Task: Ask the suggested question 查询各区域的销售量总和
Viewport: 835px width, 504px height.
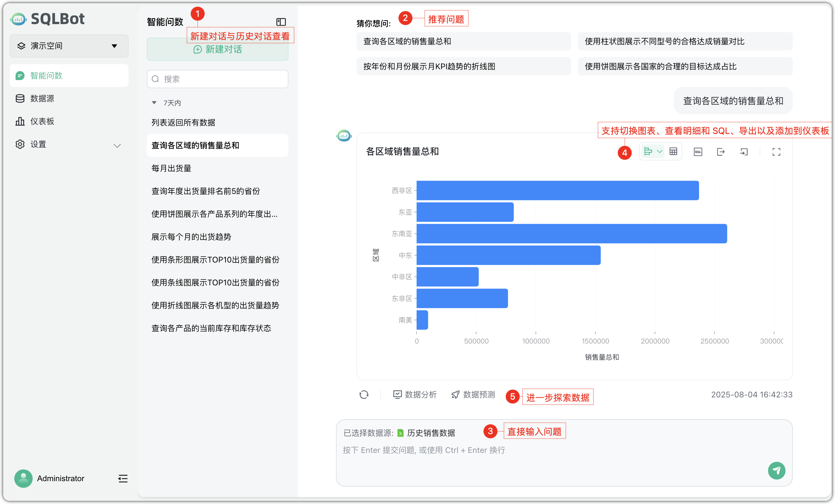Action: click(x=463, y=41)
